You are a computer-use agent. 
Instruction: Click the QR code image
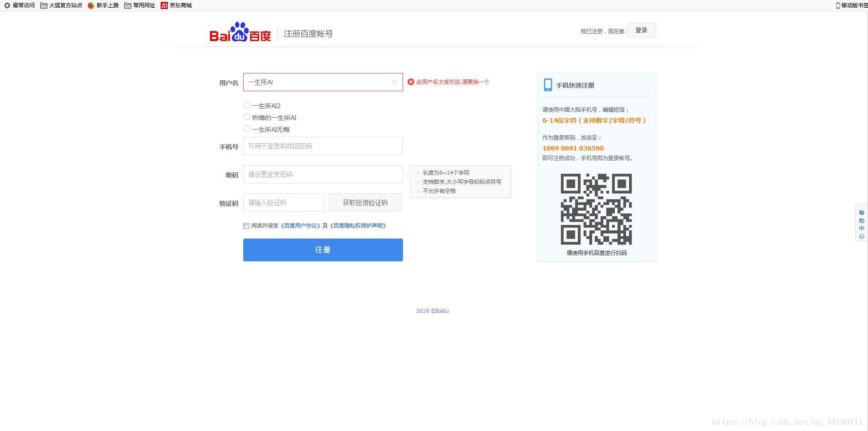[x=596, y=209]
